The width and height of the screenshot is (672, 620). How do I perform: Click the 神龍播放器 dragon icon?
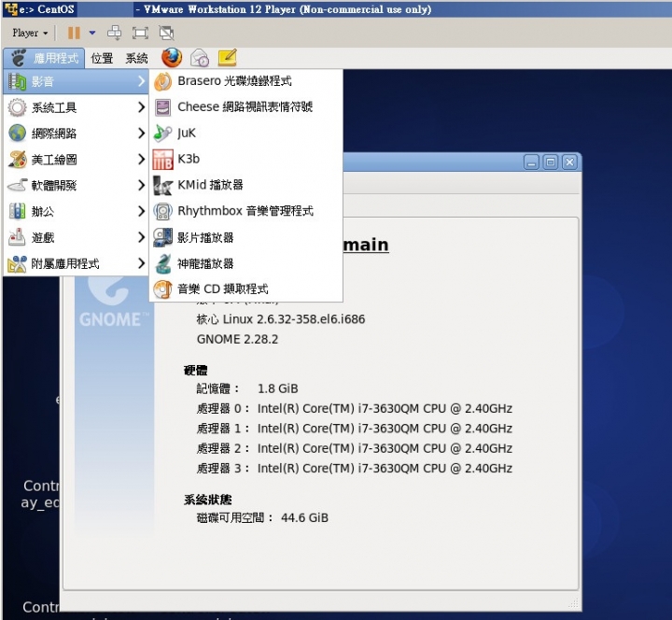[162, 263]
